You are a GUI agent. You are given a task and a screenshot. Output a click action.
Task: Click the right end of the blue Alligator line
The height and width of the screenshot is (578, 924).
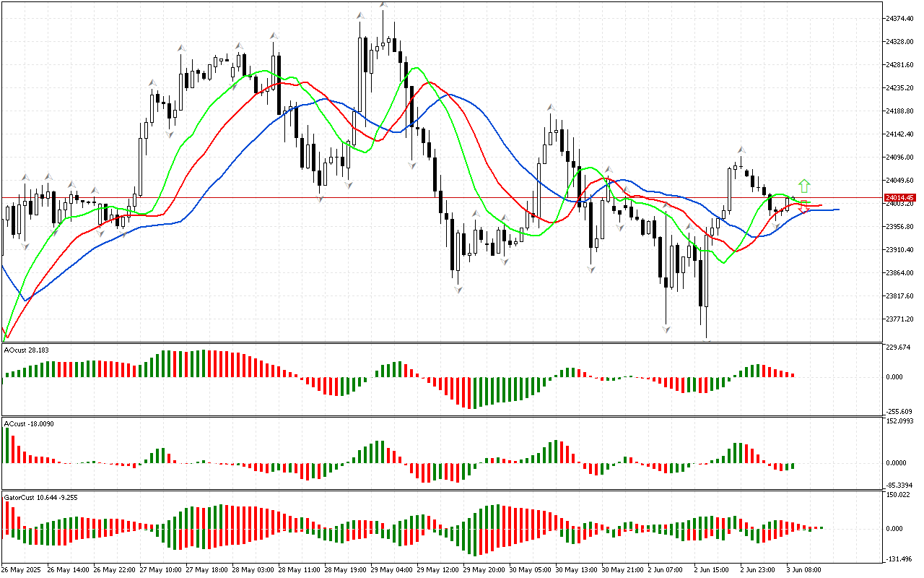click(837, 210)
